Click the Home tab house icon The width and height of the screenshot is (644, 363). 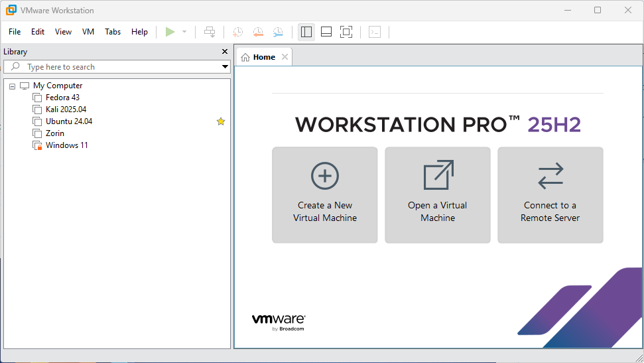pyautogui.click(x=245, y=57)
